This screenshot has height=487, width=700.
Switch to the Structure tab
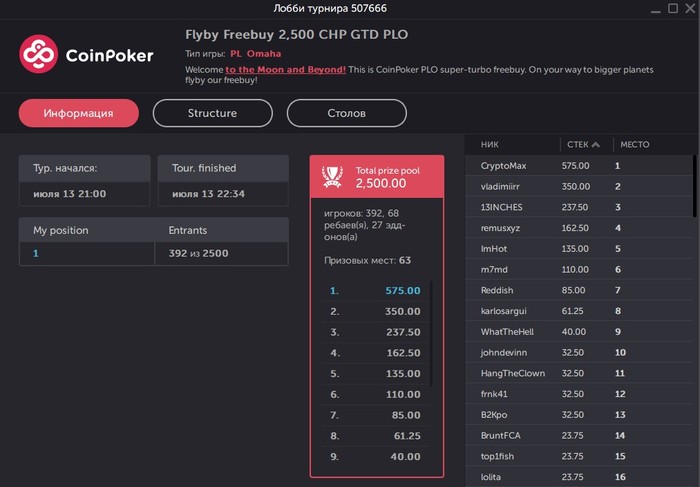(x=212, y=113)
